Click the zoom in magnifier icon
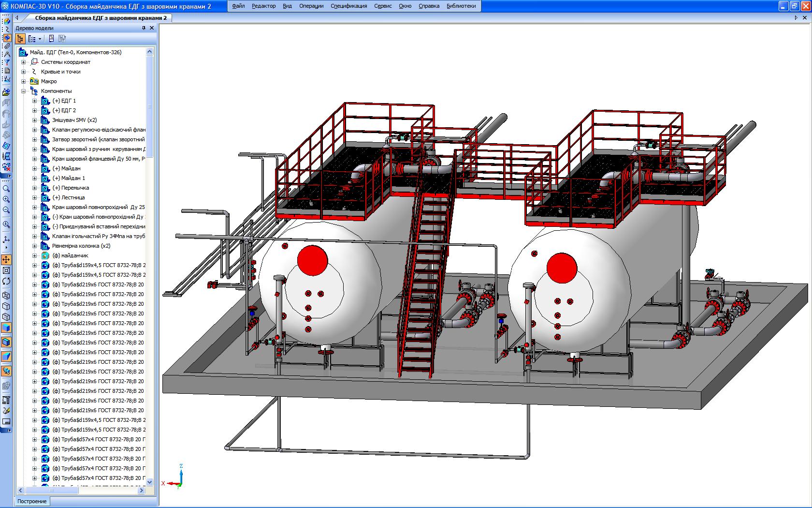Image resolution: width=812 pixels, height=508 pixels. pyautogui.click(x=6, y=199)
